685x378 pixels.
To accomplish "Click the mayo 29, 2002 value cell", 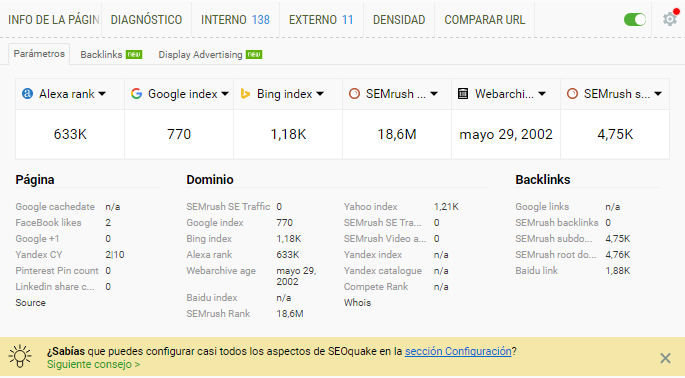I will [x=506, y=134].
